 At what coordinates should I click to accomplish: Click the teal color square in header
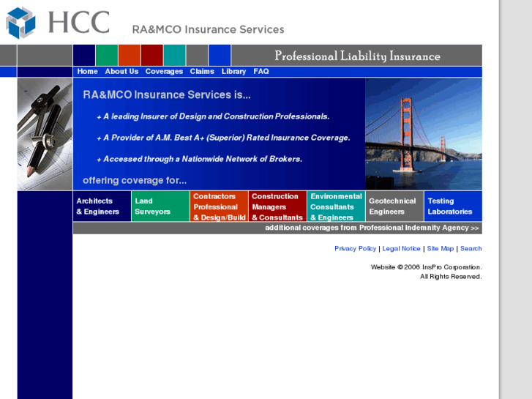coord(175,55)
